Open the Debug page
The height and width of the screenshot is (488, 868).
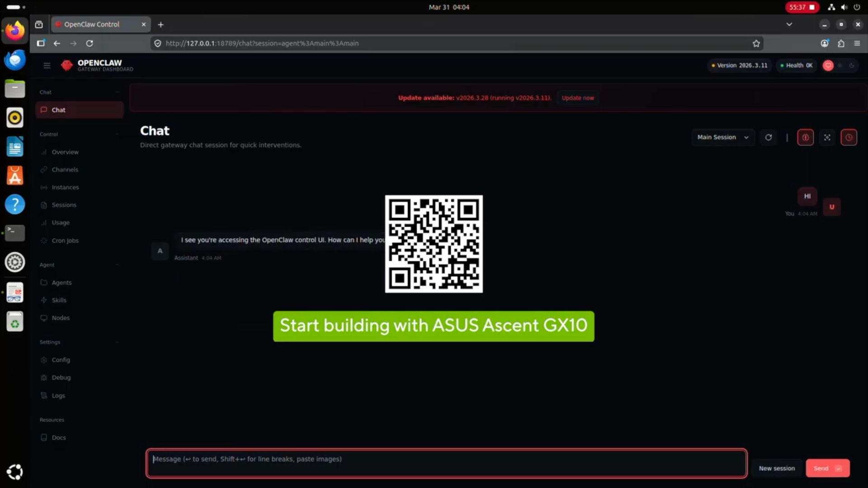click(x=80, y=377)
